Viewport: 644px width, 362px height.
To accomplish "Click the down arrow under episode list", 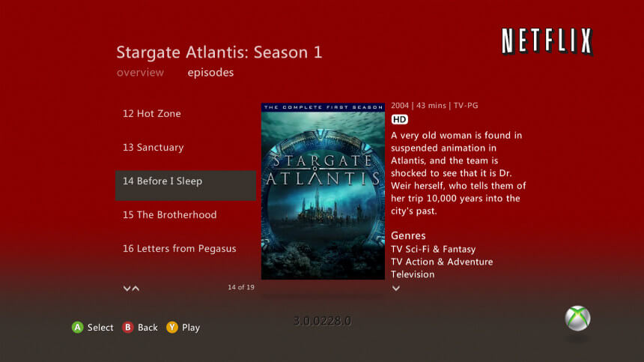I will tap(127, 289).
